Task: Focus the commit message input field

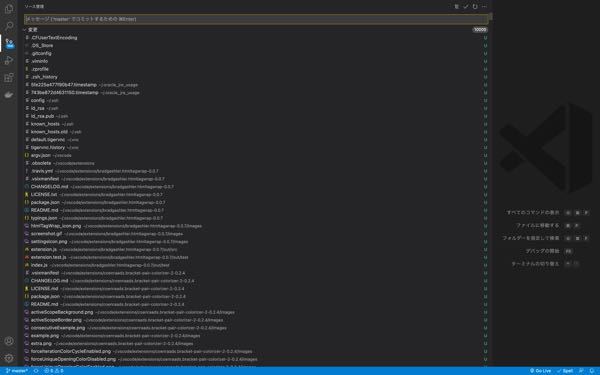Action: 256,19
